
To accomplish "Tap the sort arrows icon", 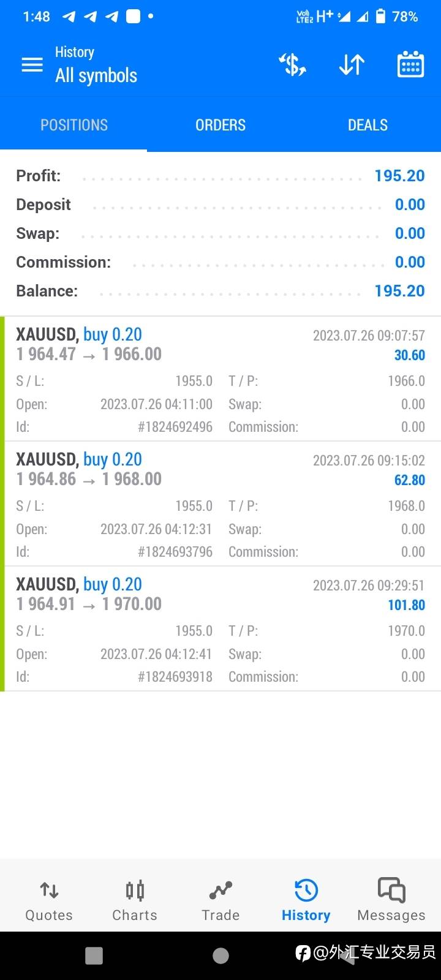I will point(352,64).
